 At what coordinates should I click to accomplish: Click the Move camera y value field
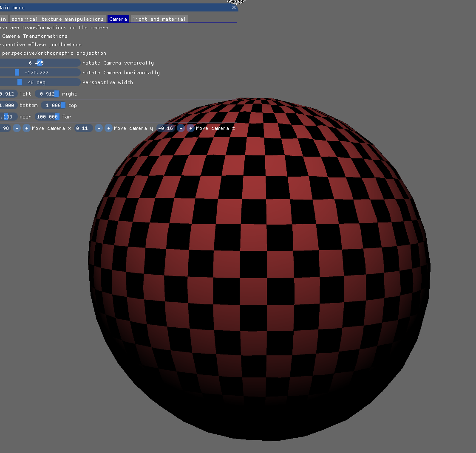83,128
